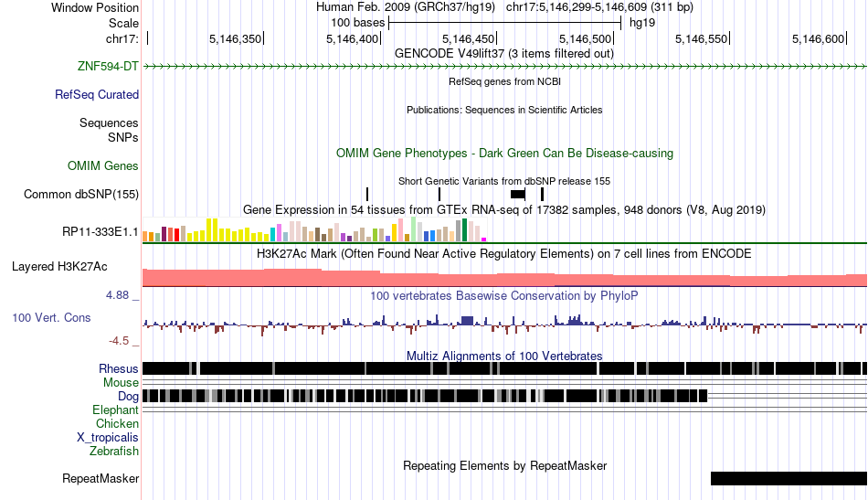868x500 pixels.
Task: Click the 5,146,500 coordinate on the ruler
Action: 585,38
